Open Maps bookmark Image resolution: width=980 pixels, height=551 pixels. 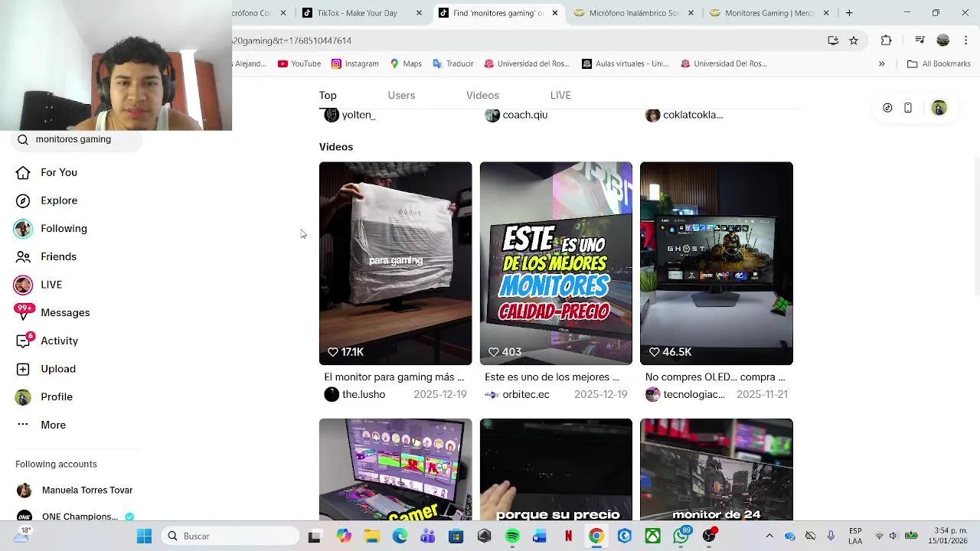click(x=406, y=64)
